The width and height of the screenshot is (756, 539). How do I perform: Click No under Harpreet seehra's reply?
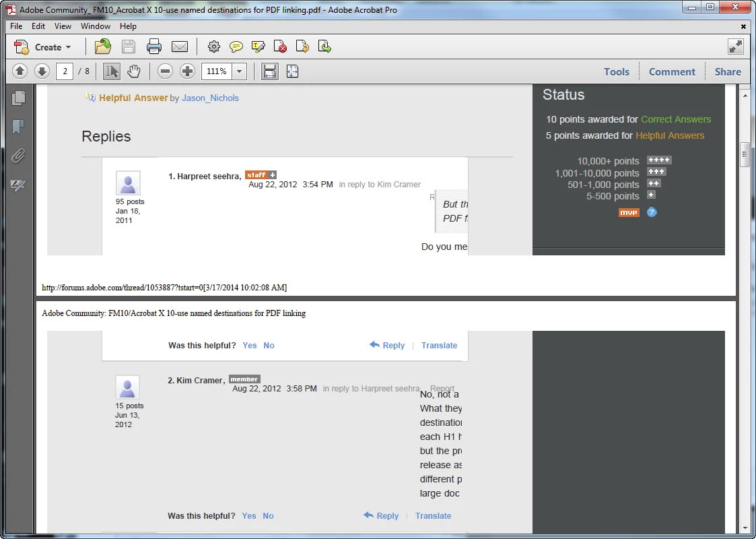(x=269, y=346)
